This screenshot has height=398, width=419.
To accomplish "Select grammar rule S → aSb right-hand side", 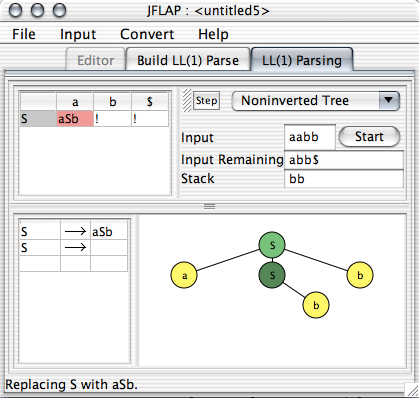I will (x=109, y=232).
